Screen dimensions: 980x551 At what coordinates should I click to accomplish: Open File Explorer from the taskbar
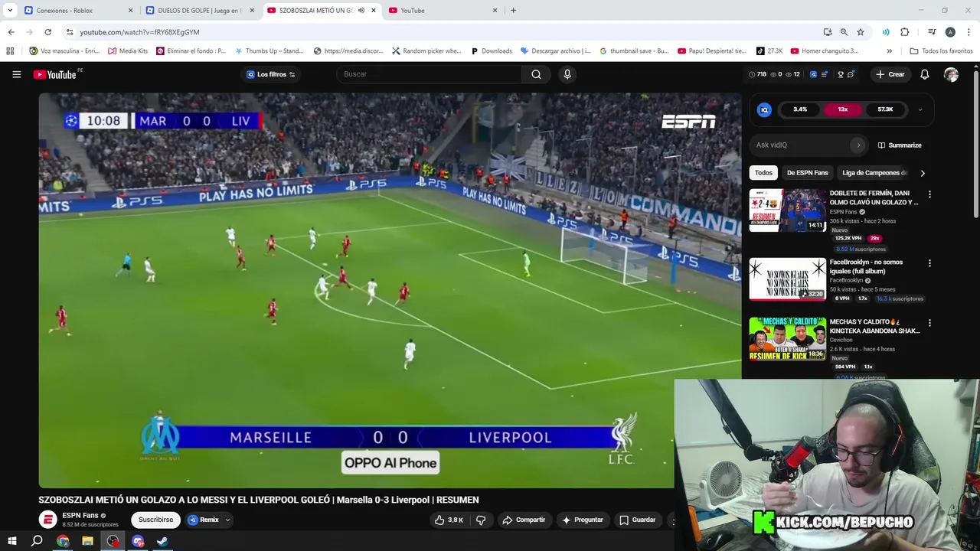pos(87,541)
